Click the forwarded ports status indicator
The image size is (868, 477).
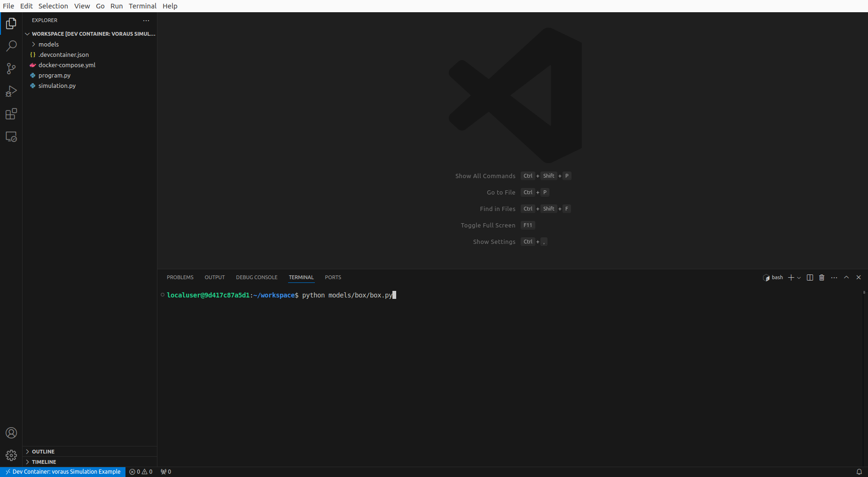point(166,472)
